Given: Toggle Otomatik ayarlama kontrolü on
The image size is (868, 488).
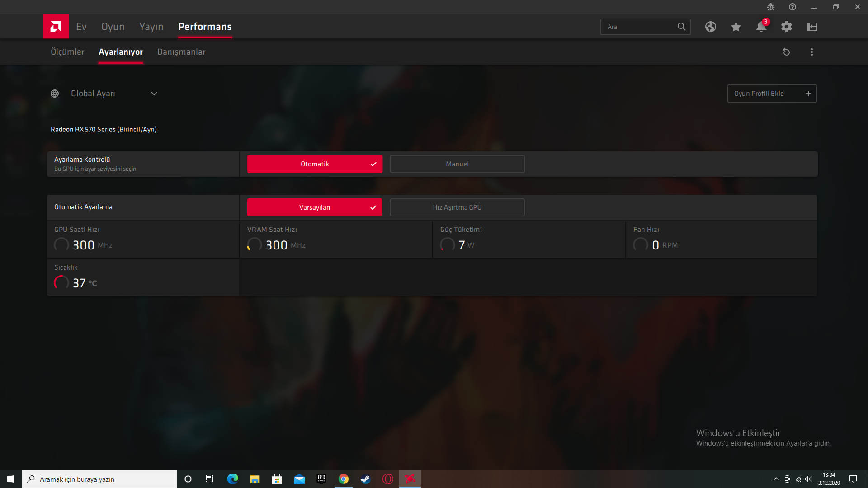Looking at the screenshot, I should pos(315,164).
